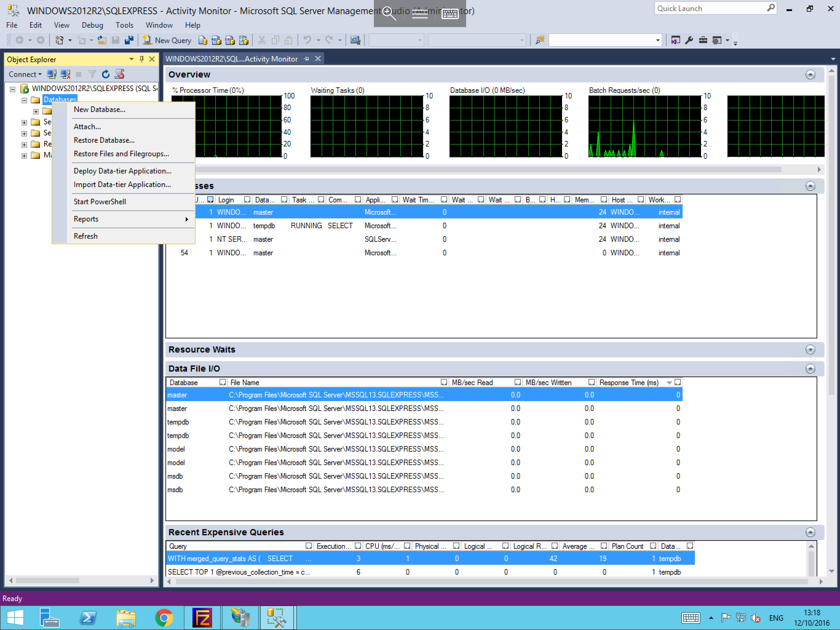
Task: Click the Solution Explorer toolbar icon
Action: (x=675, y=40)
